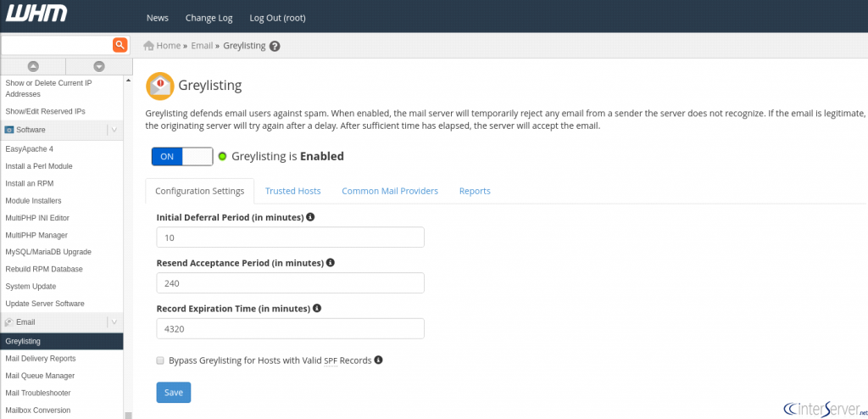Open System Update
Screen dimensions: 868x419
pos(31,287)
